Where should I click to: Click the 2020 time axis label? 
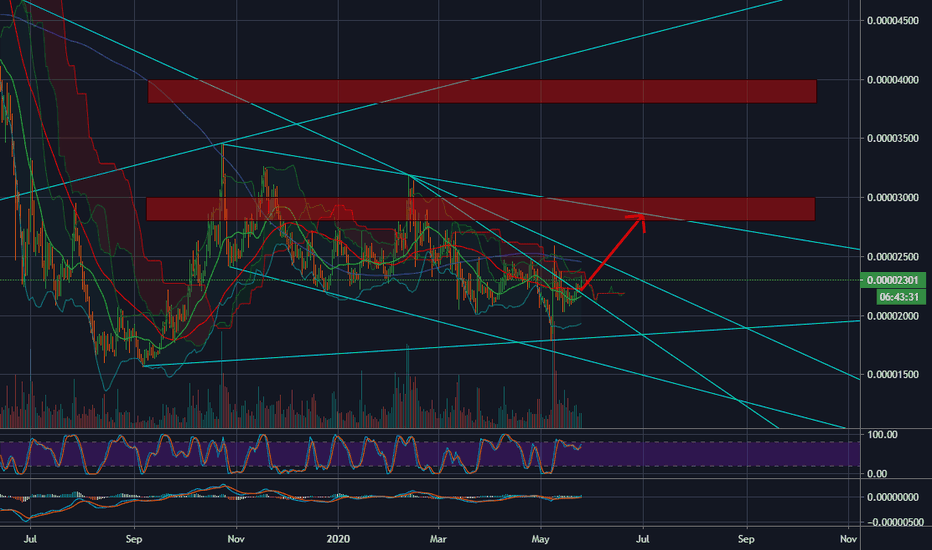[338, 539]
